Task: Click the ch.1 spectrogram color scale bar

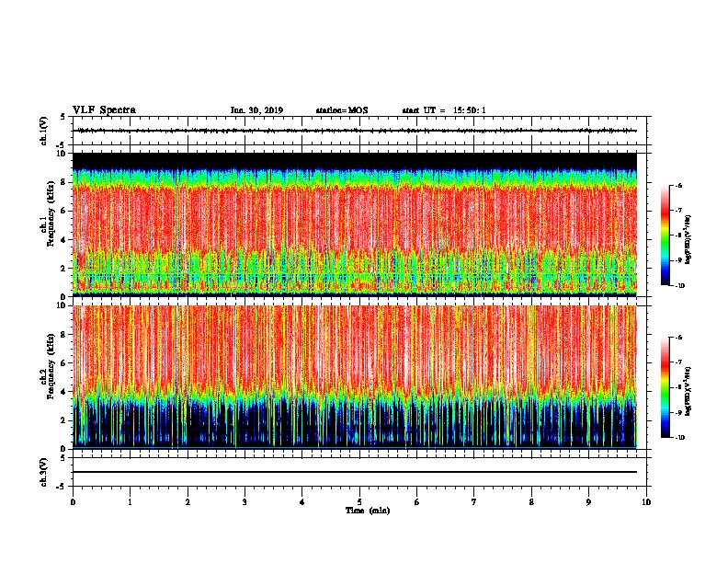Action: (665, 236)
